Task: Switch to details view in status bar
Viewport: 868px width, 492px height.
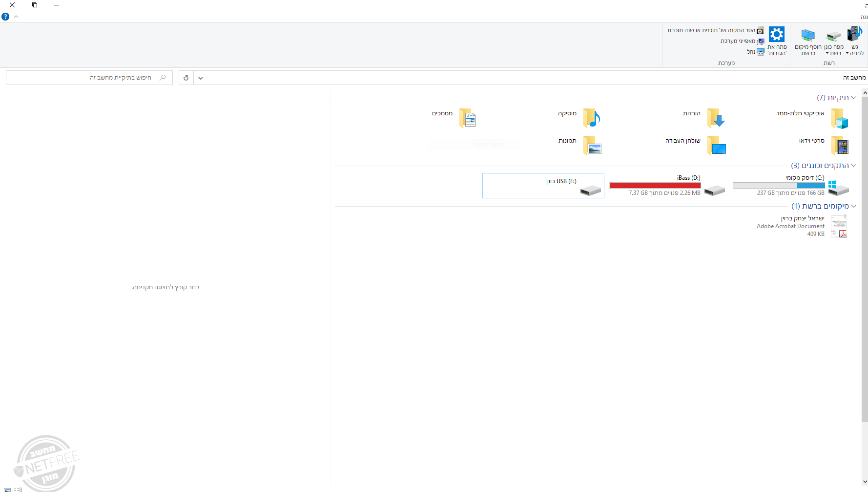Action: [x=18, y=489]
